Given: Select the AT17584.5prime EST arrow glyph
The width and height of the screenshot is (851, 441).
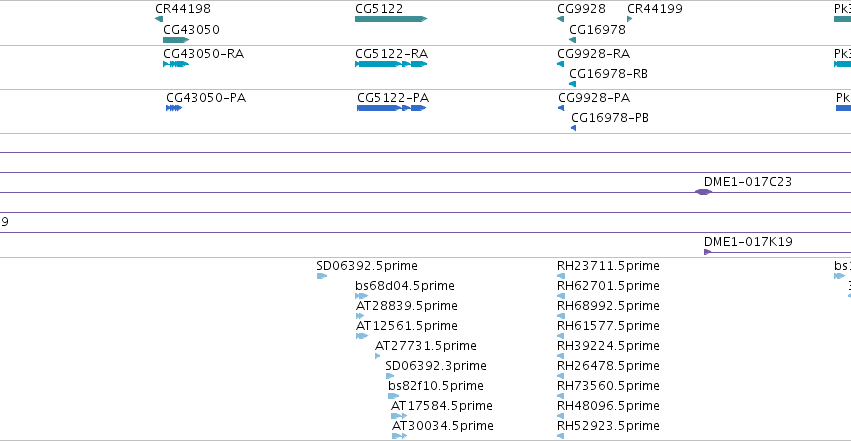Looking at the screenshot, I should pos(399,416).
